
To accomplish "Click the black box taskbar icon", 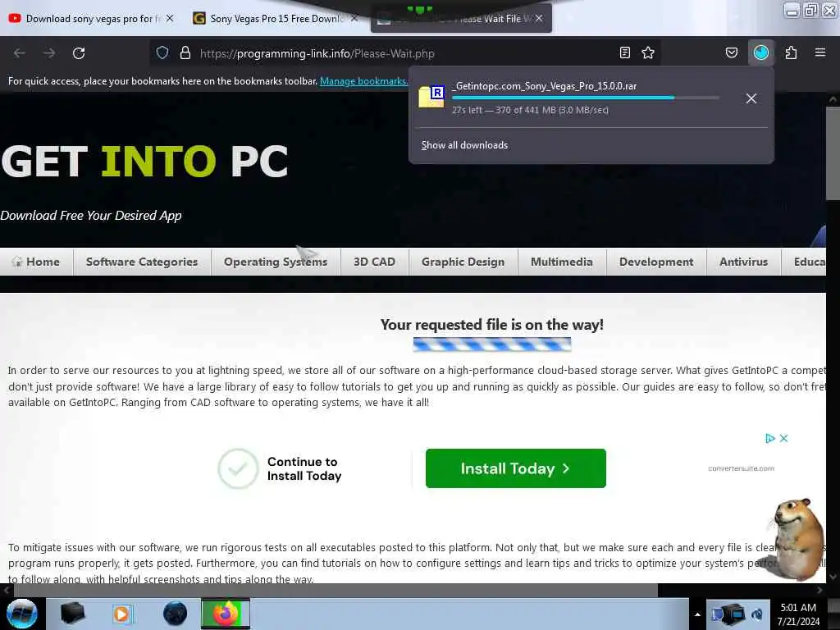I will point(72,614).
